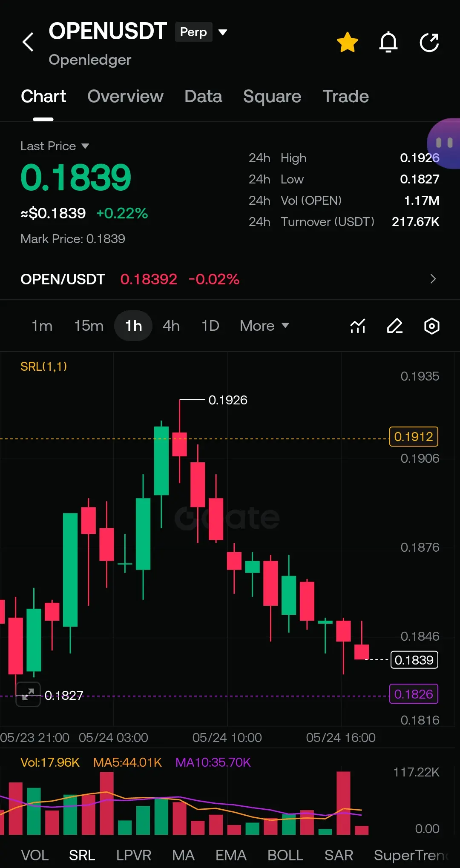This screenshot has width=460, height=868.
Task: Tap the 0.1912 resistance level tag
Action: [414, 436]
